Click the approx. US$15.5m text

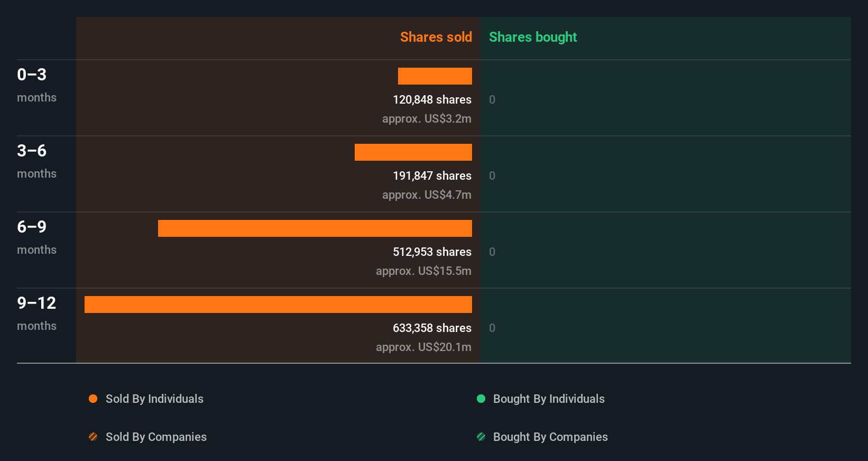tap(423, 271)
